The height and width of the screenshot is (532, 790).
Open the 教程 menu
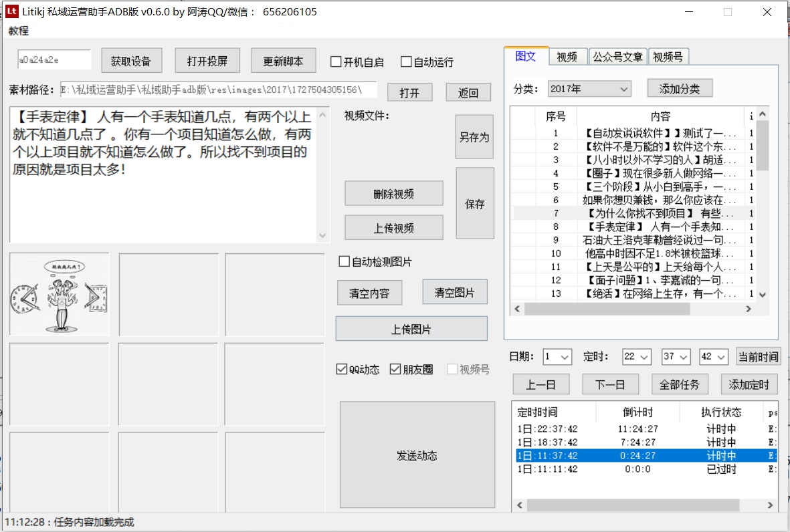point(19,31)
